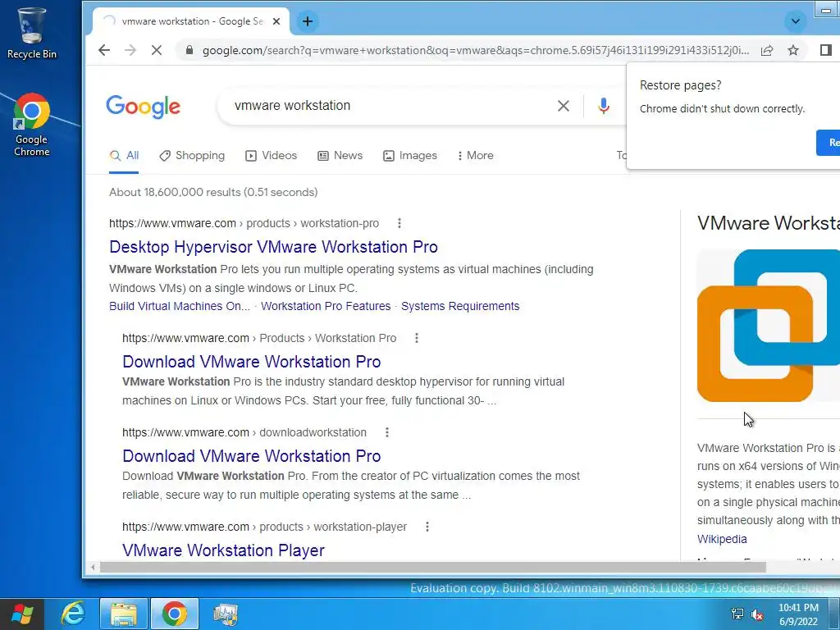The image size is (840, 630).
Task: Click the horizontal page scrollbar
Action: point(433,568)
